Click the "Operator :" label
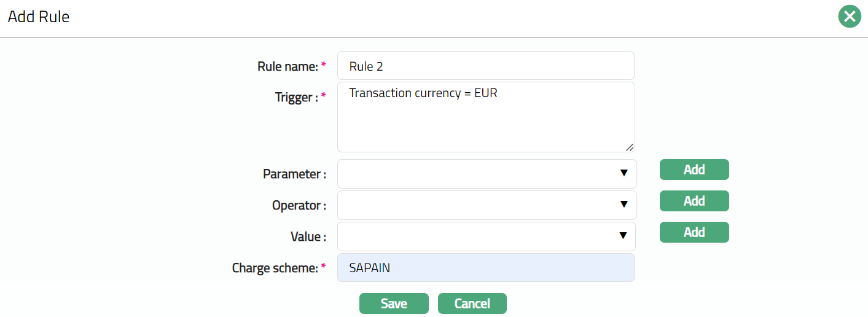 click(299, 206)
